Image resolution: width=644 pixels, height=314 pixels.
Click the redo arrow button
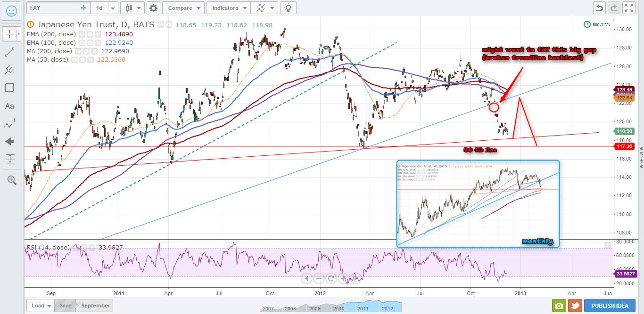614,8
